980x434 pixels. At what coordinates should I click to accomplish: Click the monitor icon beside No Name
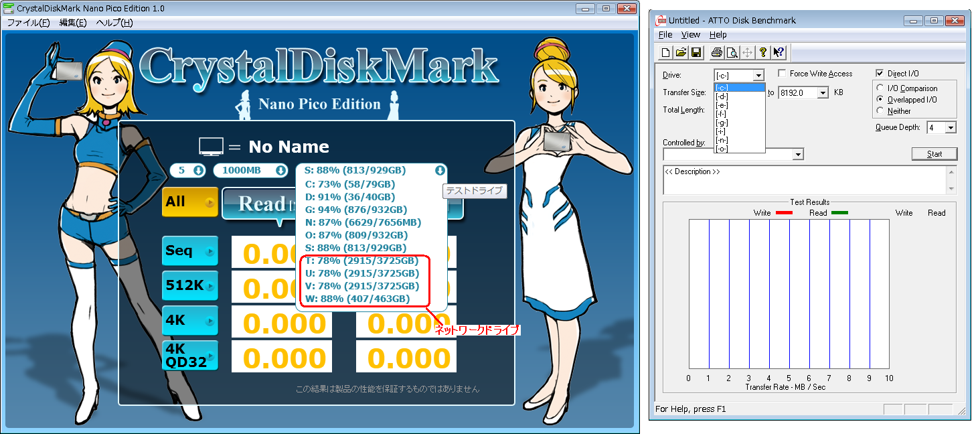[213, 147]
